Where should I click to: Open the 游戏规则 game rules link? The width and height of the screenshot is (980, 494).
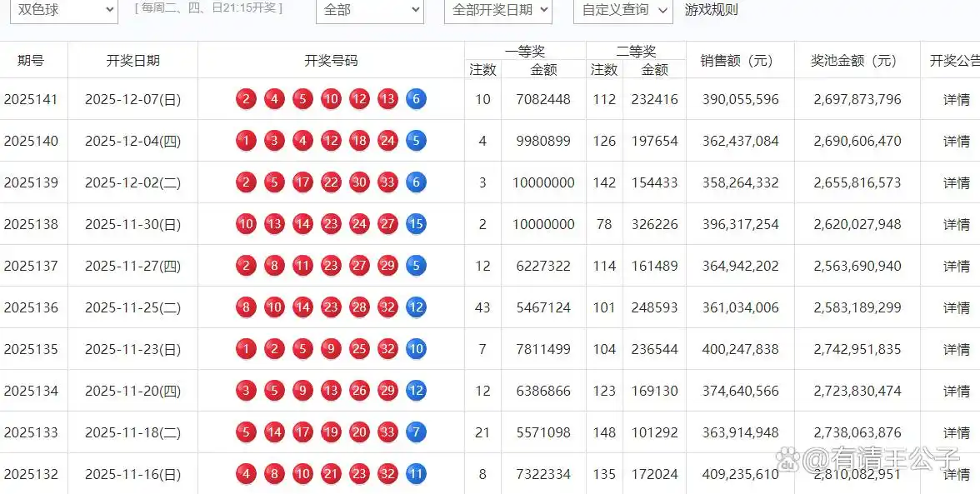coord(711,10)
